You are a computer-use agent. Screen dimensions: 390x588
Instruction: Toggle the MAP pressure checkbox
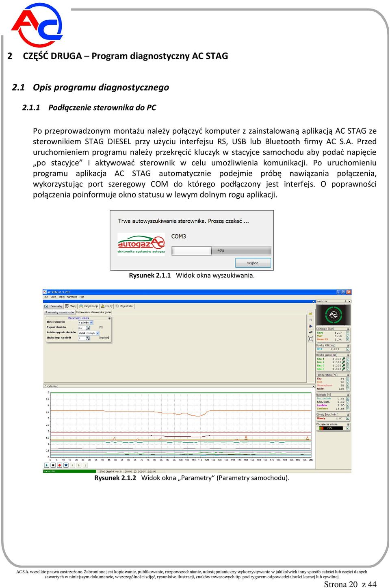pyautogui.click(x=348, y=336)
